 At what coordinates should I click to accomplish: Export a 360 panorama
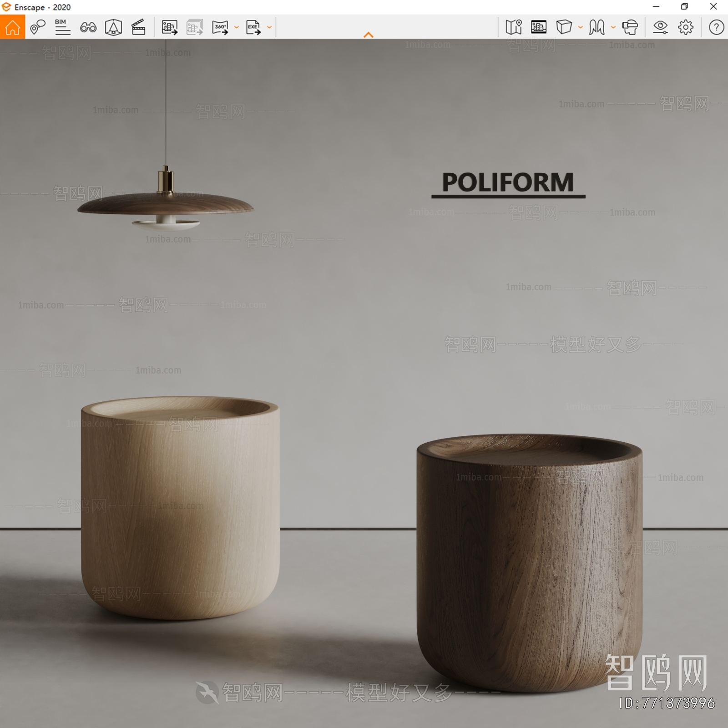point(220,27)
